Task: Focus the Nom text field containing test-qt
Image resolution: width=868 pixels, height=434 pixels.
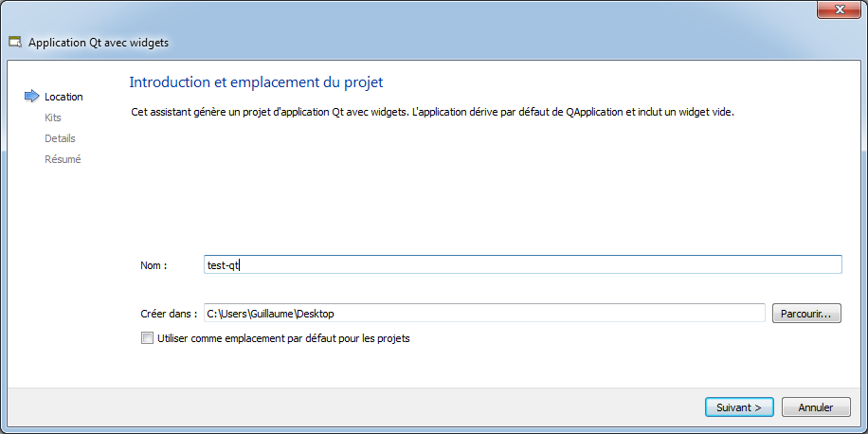Action: [x=522, y=264]
